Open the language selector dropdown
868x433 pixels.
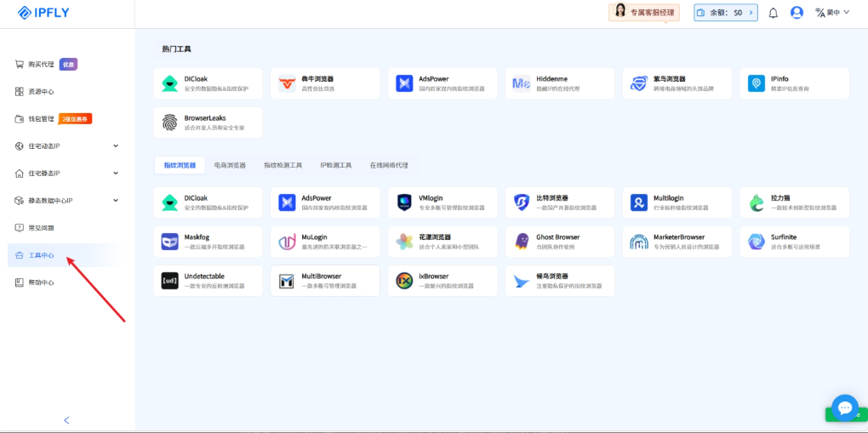pos(832,12)
